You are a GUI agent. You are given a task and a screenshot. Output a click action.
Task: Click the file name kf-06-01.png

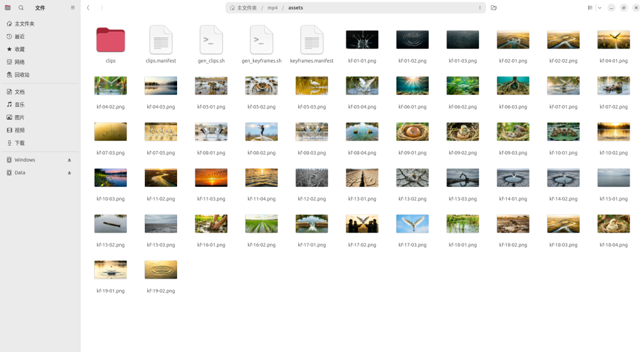pyautogui.click(x=413, y=107)
